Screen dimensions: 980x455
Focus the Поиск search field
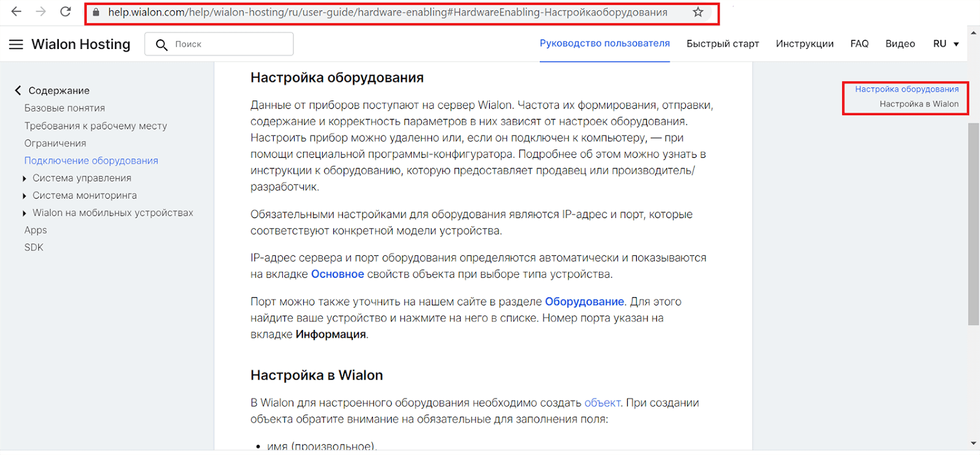click(219, 44)
